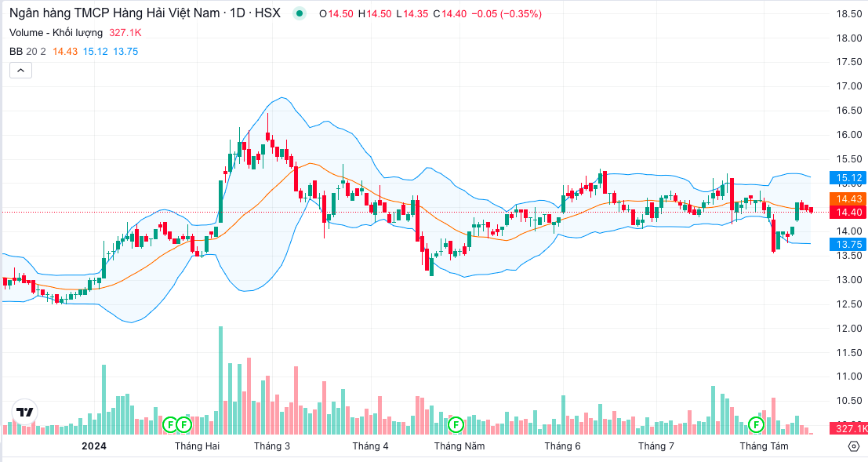Click the red 327.1K volume axis label
Viewport: 868px width, 462px height.
tap(848, 428)
